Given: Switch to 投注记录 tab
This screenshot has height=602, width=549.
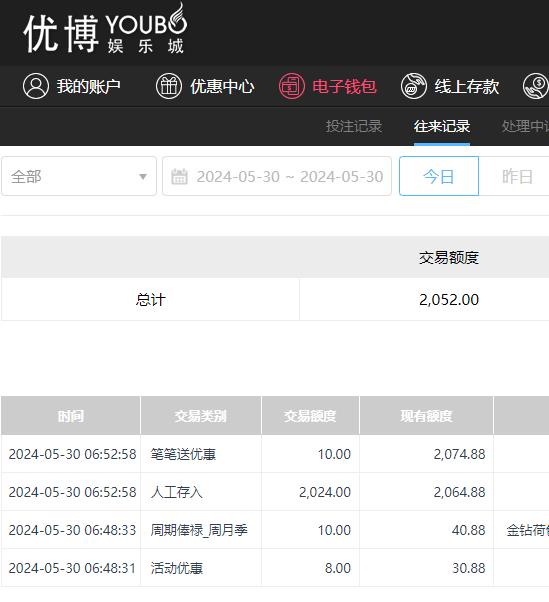Looking at the screenshot, I should 354,126.
